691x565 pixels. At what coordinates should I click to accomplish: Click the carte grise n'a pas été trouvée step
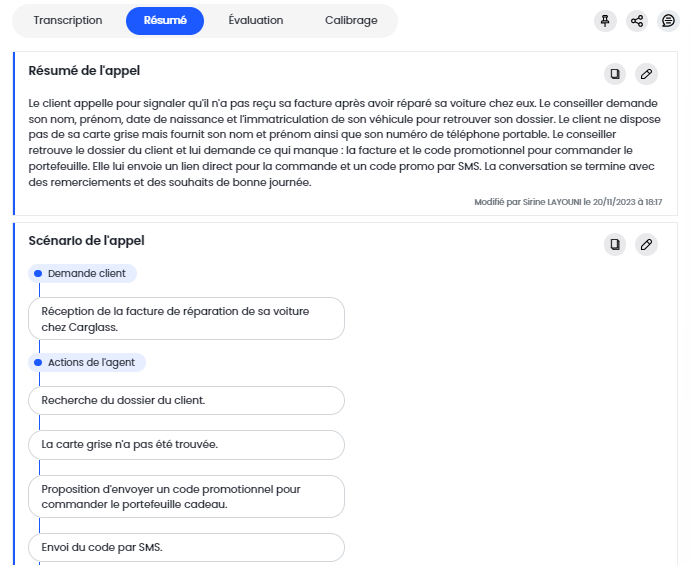coord(188,444)
